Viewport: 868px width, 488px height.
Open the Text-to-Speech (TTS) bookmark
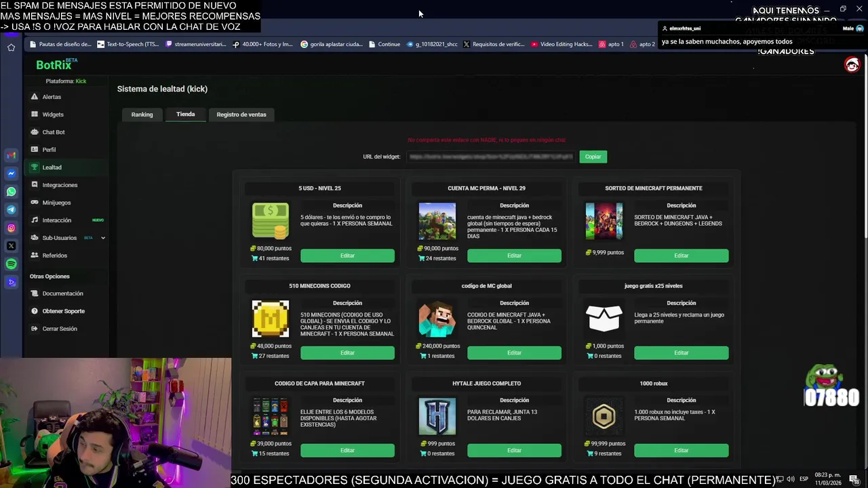(x=127, y=44)
